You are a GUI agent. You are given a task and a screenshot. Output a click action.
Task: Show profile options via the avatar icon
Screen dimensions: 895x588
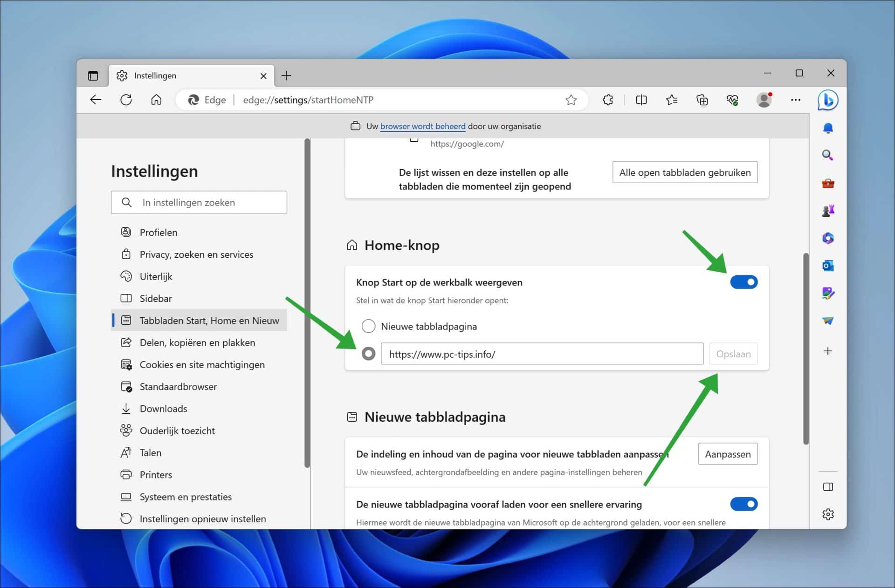click(764, 100)
